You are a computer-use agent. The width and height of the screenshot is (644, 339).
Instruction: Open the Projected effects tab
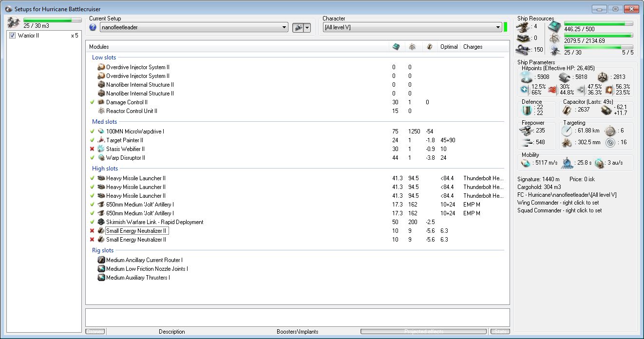tap(424, 332)
